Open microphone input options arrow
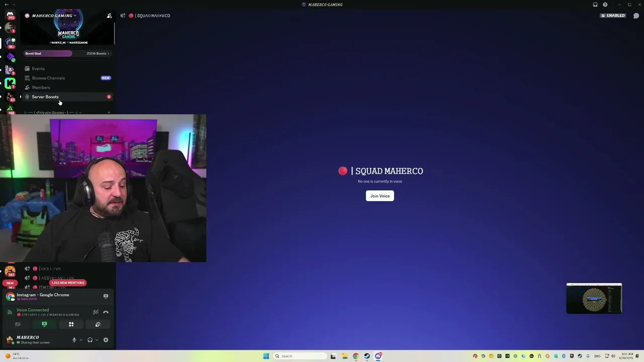The height and width of the screenshot is (362, 644). click(81, 340)
